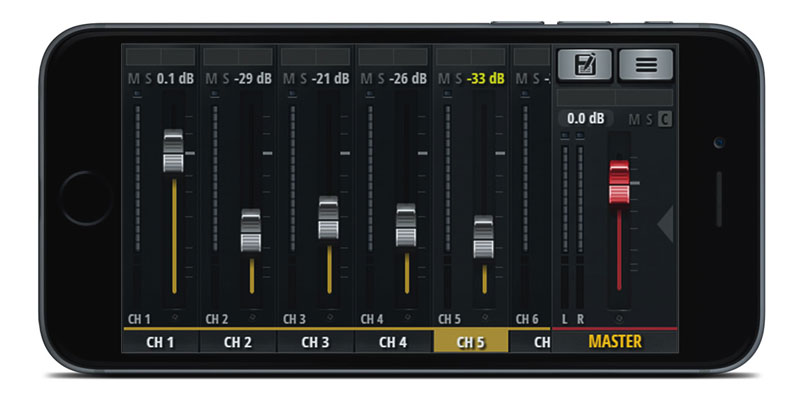Tap the clip indicator above CH 2 meter
This screenshot has width=800, height=401.
[215, 94]
